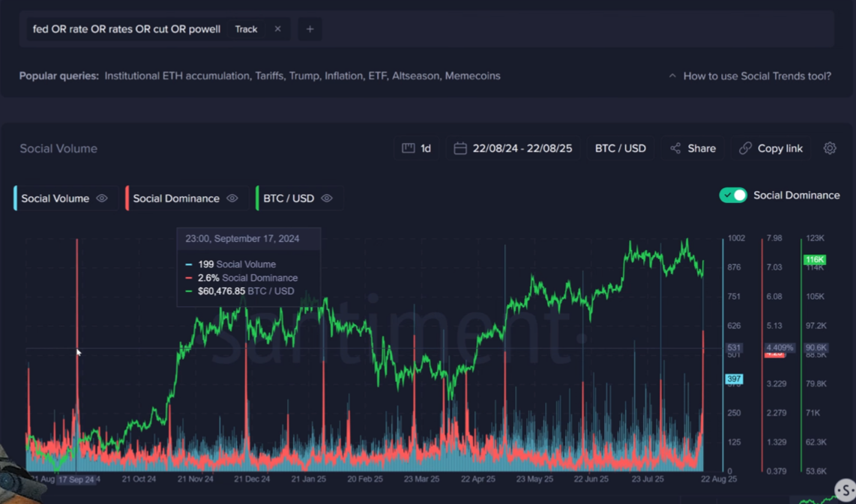Image resolution: width=856 pixels, height=504 pixels.
Task: Open the chart settings gear icon
Action: 829,148
